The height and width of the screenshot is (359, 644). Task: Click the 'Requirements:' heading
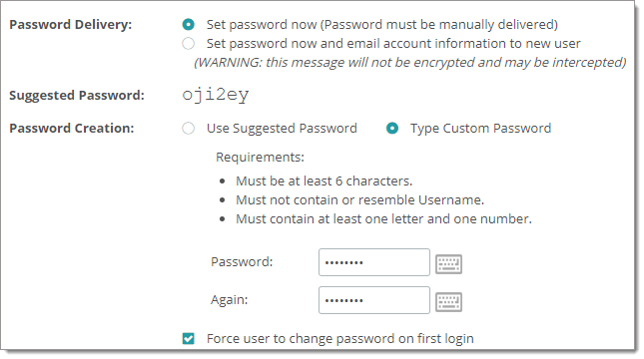(x=260, y=158)
